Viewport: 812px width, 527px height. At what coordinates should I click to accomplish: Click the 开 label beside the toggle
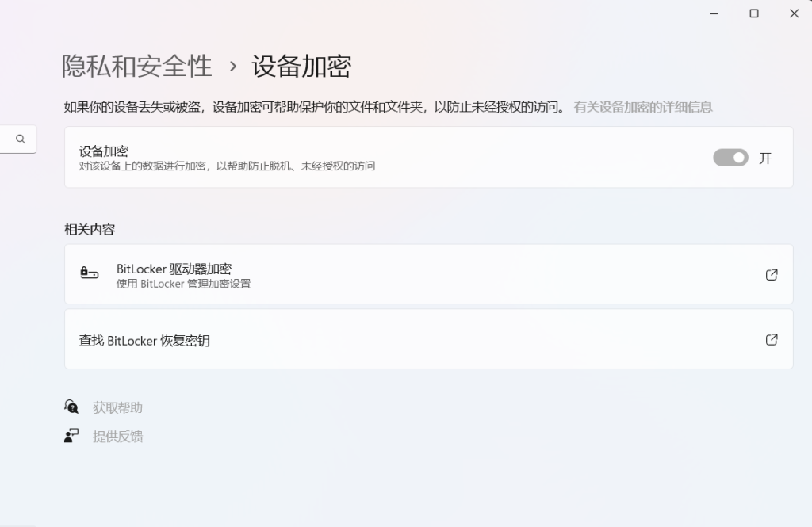(765, 158)
